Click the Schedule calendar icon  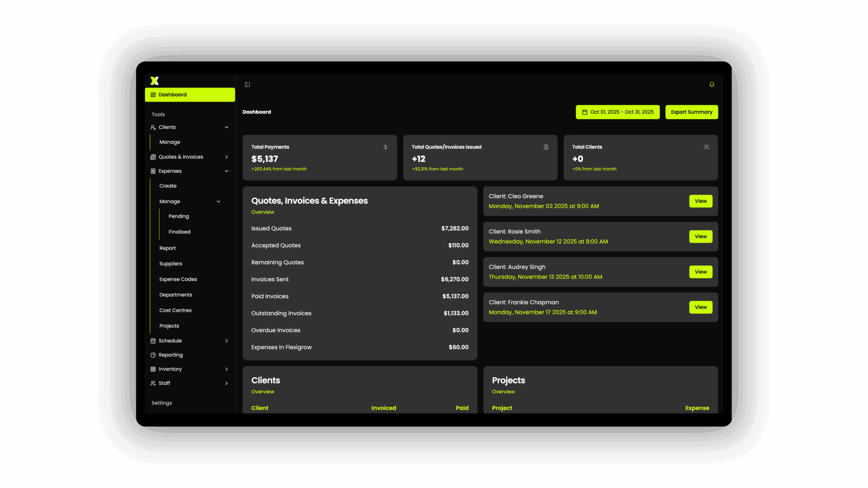click(x=153, y=340)
